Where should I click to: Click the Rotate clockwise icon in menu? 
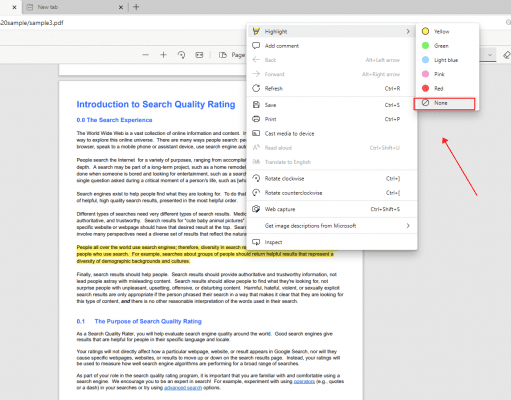(x=256, y=178)
